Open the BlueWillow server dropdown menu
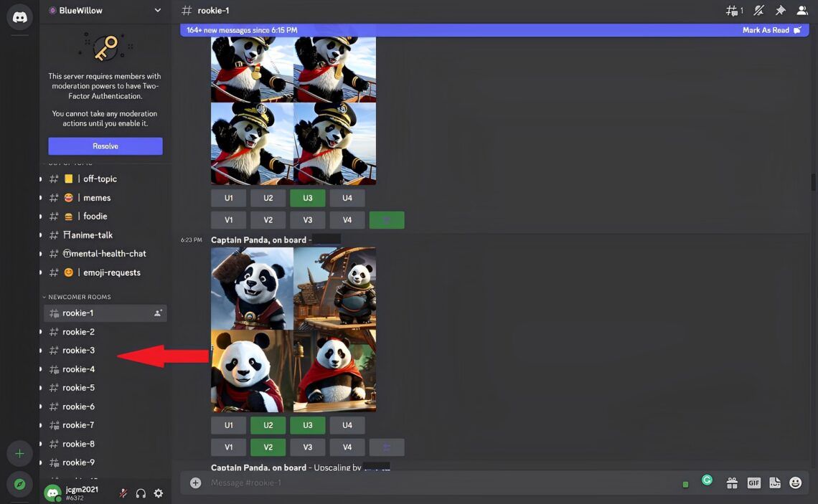The image size is (818, 504). coord(157,11)
